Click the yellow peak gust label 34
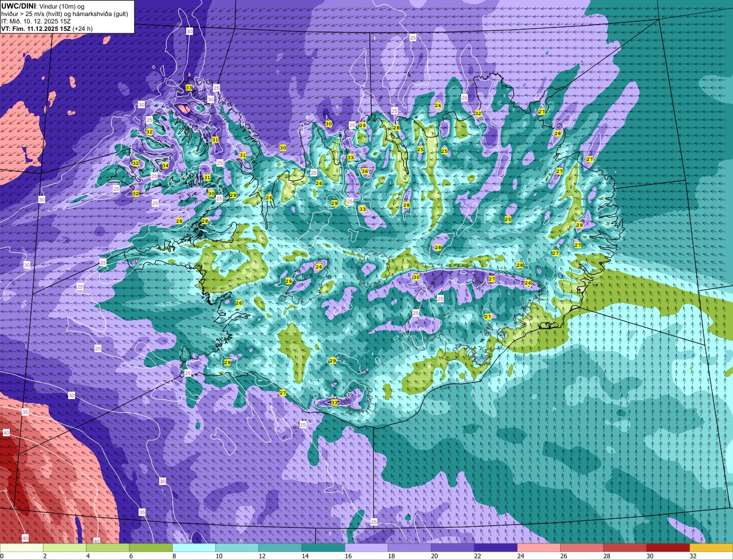This screenshot has width=733, height=560. tap(165, 166)
